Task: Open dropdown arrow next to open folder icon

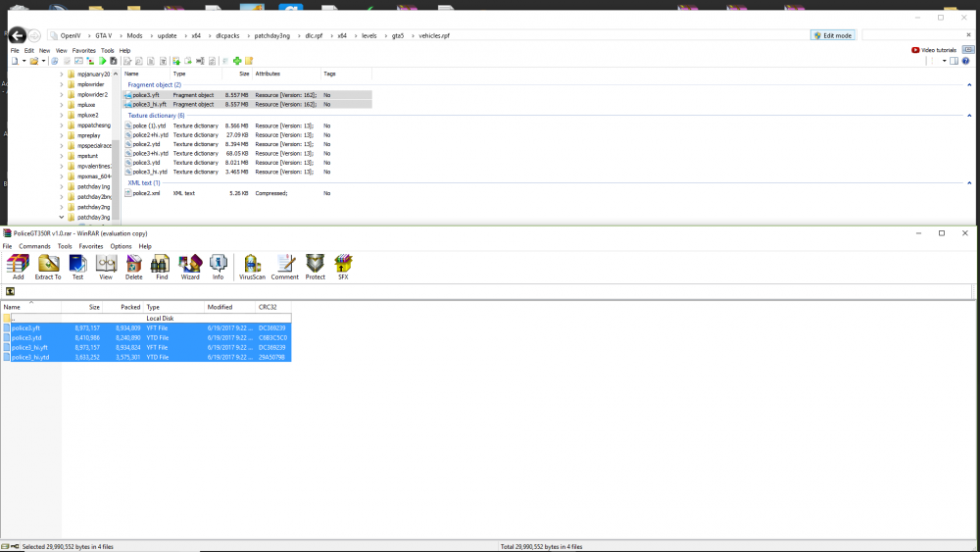Action: coord(43,61)
